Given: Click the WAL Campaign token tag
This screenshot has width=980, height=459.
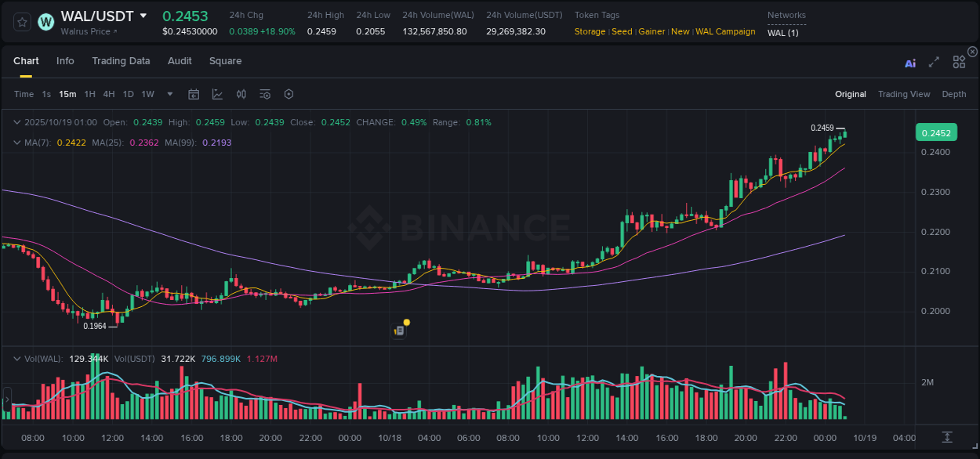Looking at the screenshot, I should click(725, 31).
